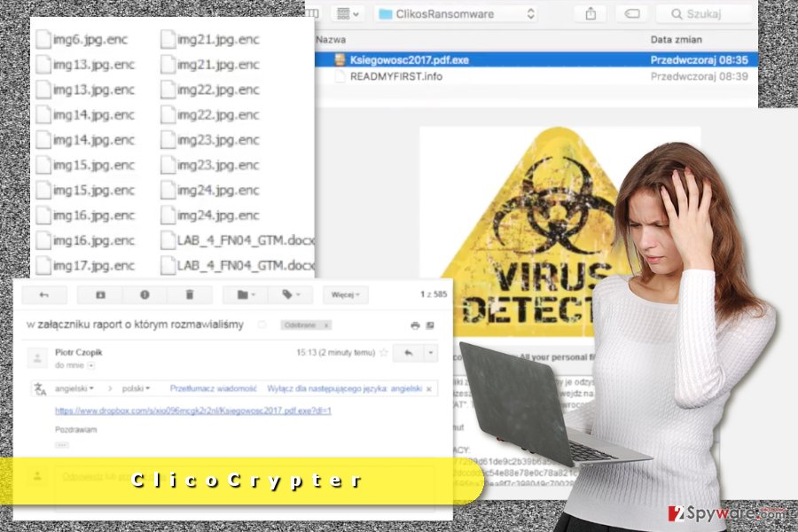Open the move-to folder dropdown in Gmail
798x532 pixels.
pyautogui.click(x=246, y=294)
